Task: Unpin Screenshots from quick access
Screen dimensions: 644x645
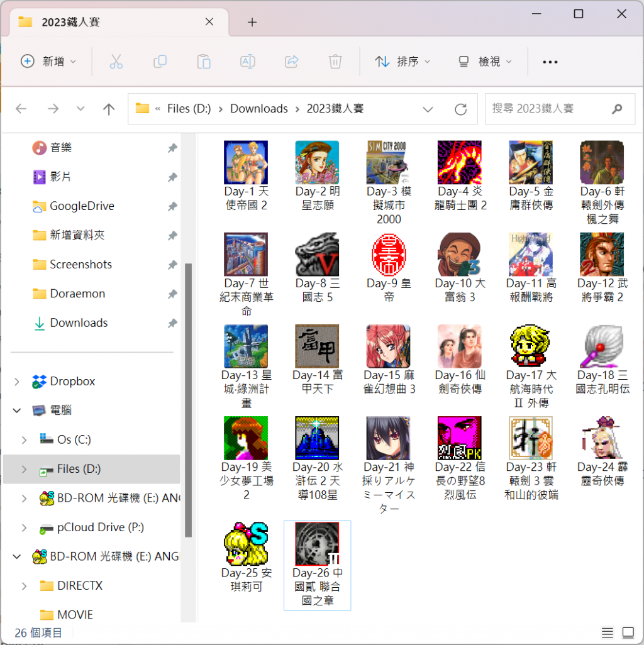Action: [x=172, y=265]
